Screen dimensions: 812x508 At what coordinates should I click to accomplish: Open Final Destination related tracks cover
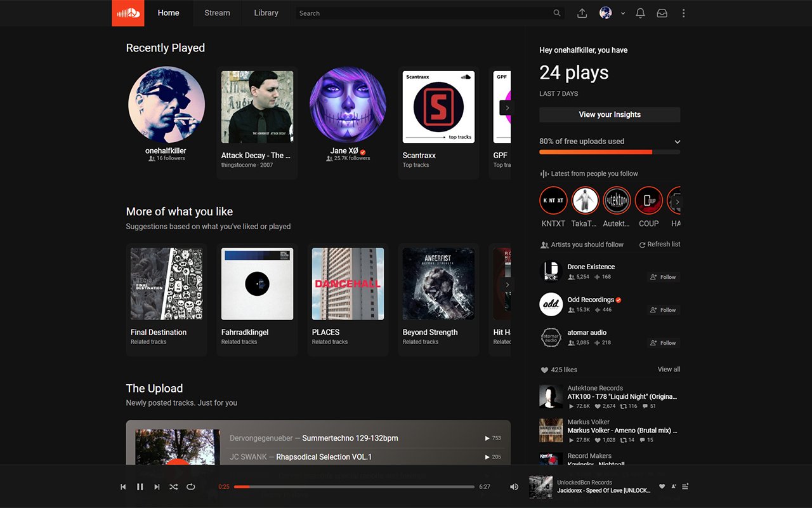[x=166, y=284]
